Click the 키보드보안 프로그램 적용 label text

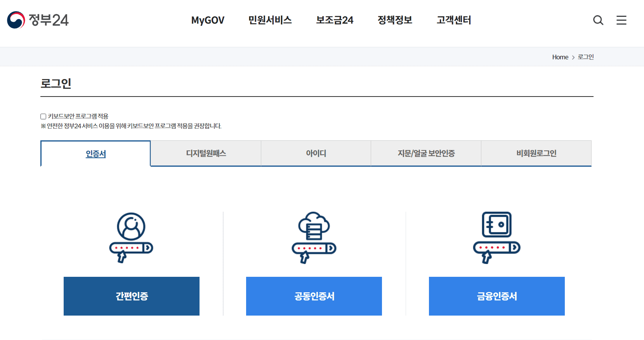point(78,116)
